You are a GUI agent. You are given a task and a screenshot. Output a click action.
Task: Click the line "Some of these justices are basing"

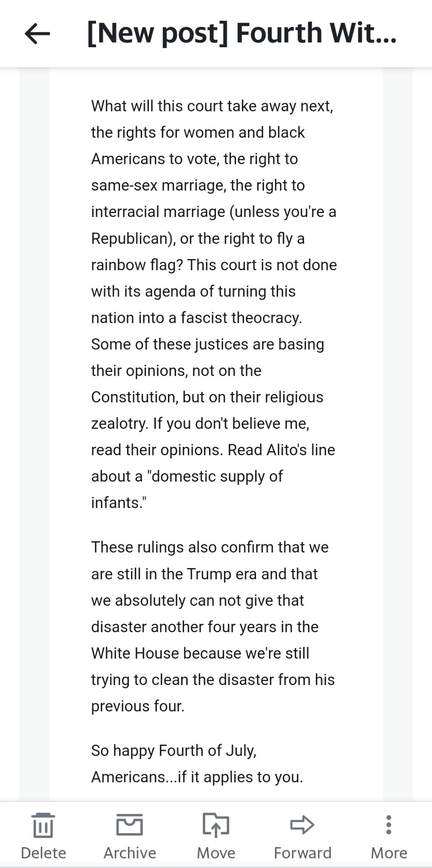(x=207, y=344)
